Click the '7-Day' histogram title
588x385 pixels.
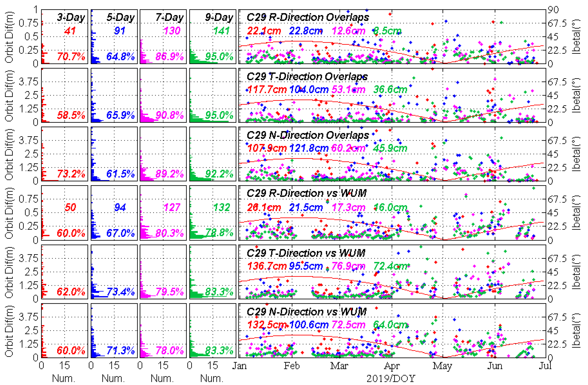point(169,18)
